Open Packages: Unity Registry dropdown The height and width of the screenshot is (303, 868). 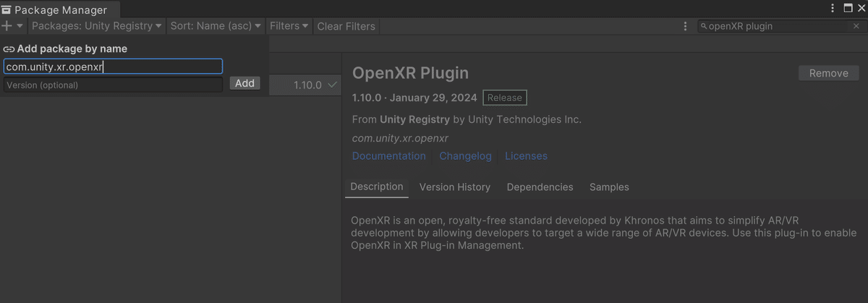tap(96, 26)
